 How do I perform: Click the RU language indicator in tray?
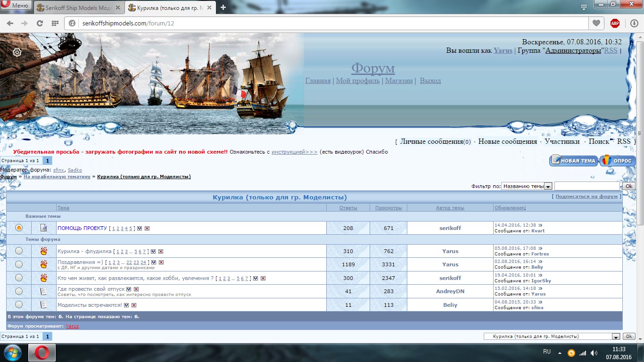pyautogui.click(x=547, y=352)
